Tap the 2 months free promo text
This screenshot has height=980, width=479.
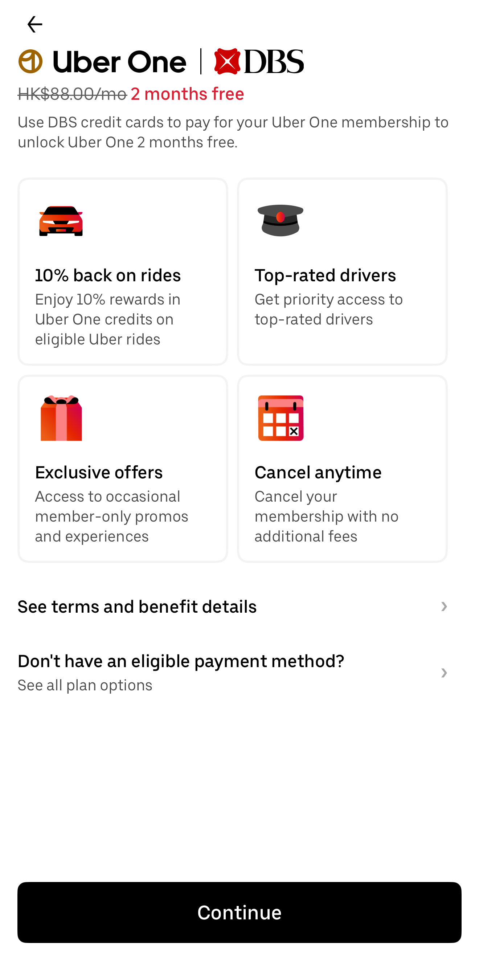(187, 94)
